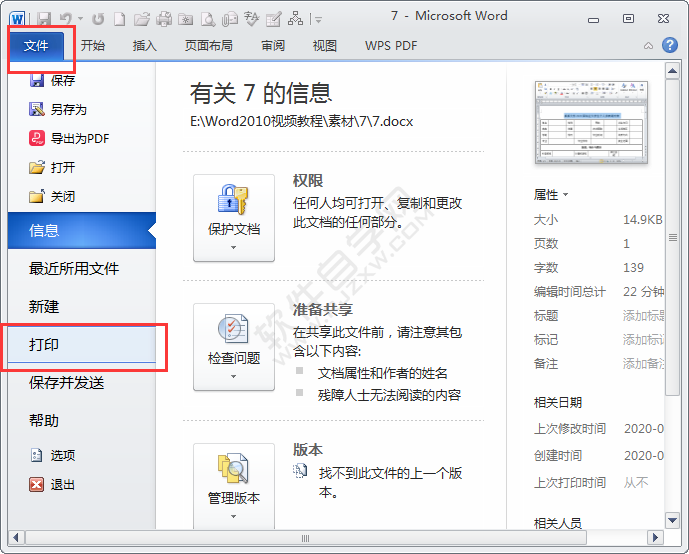Switch to the 视图 (View) tab
689x554 pixels.
(x=325, y=46)
